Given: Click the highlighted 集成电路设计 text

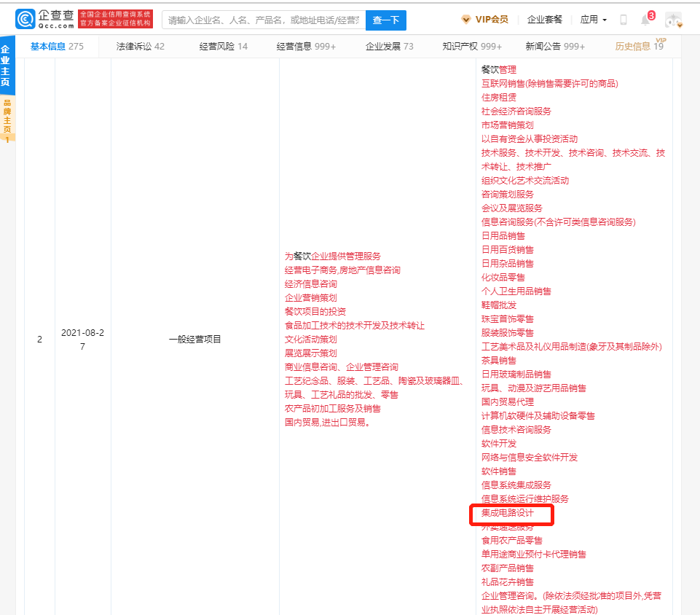Looking at the screenshot, I should pos(507,513).
